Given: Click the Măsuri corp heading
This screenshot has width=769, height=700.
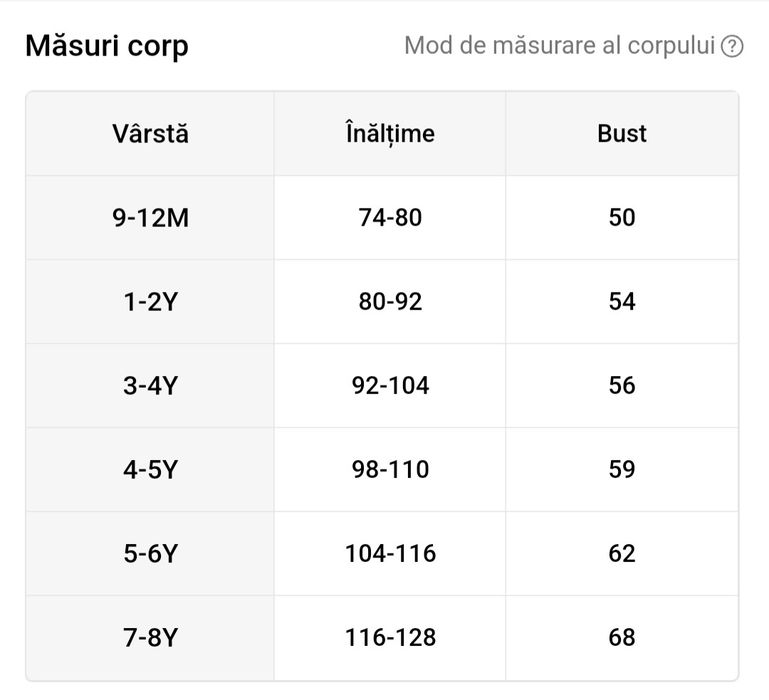Looking at the screenshot, I should (x=107, y=46).
